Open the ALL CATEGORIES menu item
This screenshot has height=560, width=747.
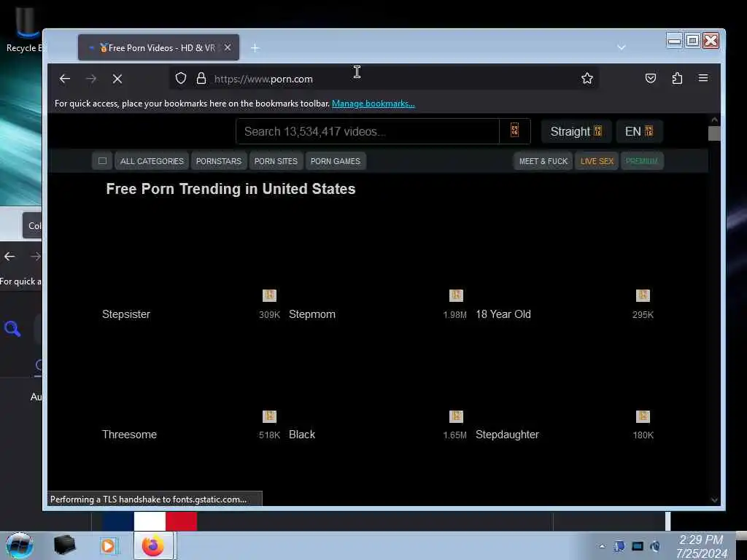click(x=152, y=161)
